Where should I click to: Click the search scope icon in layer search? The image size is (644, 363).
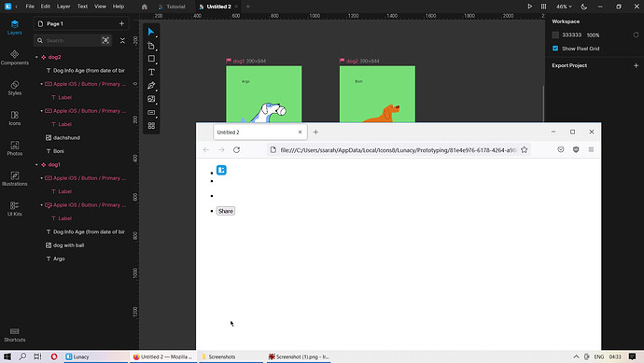coord(105,40)
